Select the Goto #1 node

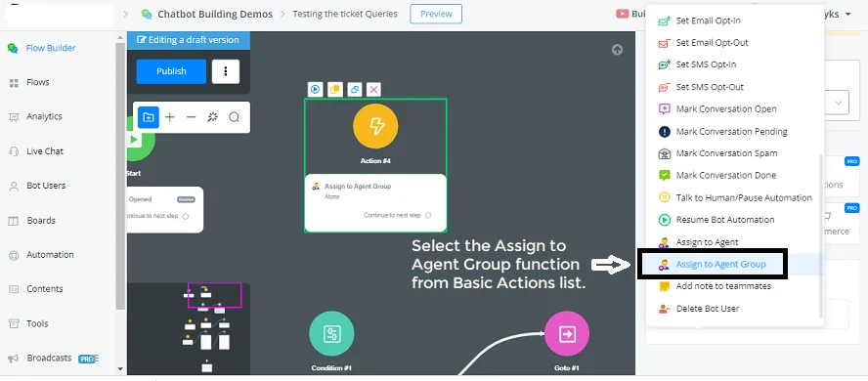click(567, 333)
